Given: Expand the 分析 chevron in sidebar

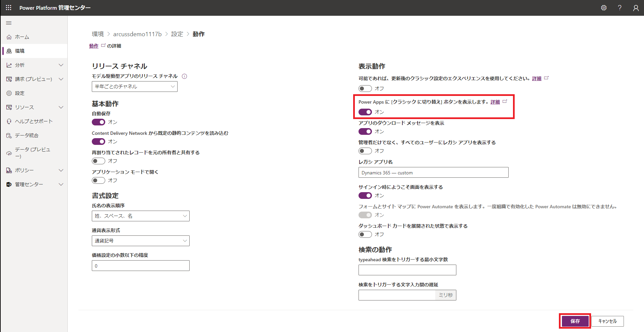Looking at the screenshot, I should [61, 65].
